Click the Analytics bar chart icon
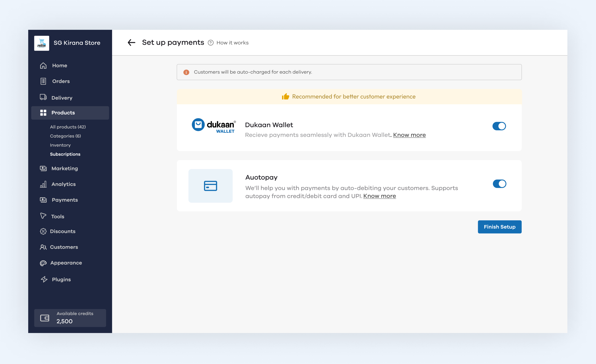 (x=43, y=184)
